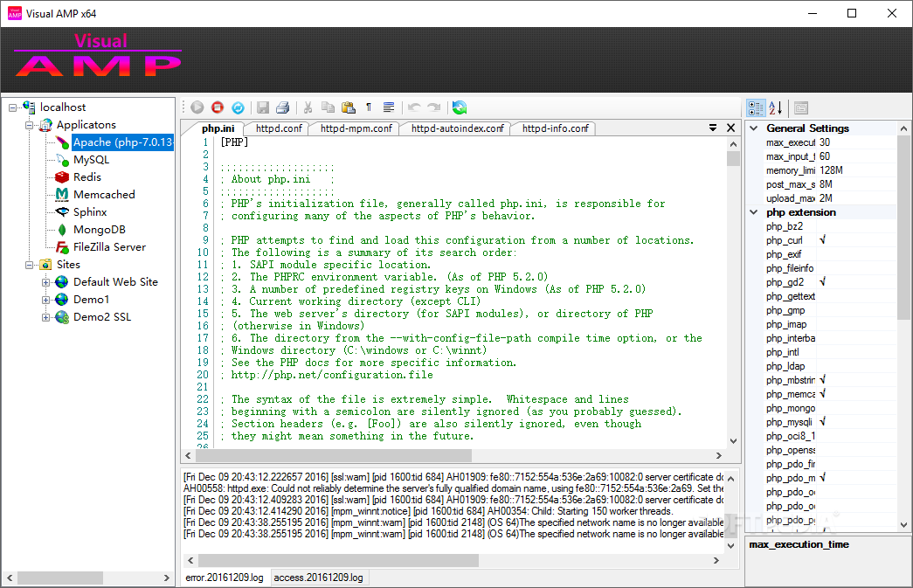
Task: Click the Property pages icon
Action: tap(801, 107)
